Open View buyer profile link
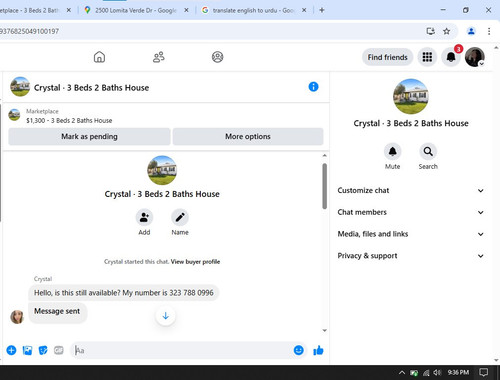This screenshot has height=380, width=500. [x=195, y=262]
